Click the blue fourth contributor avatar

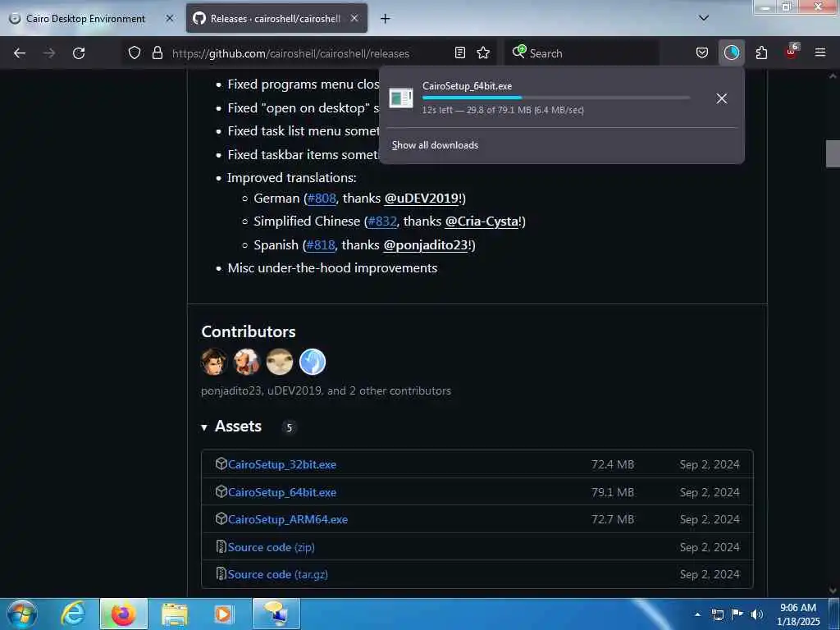pyautogui.click(x=313, y=362)
